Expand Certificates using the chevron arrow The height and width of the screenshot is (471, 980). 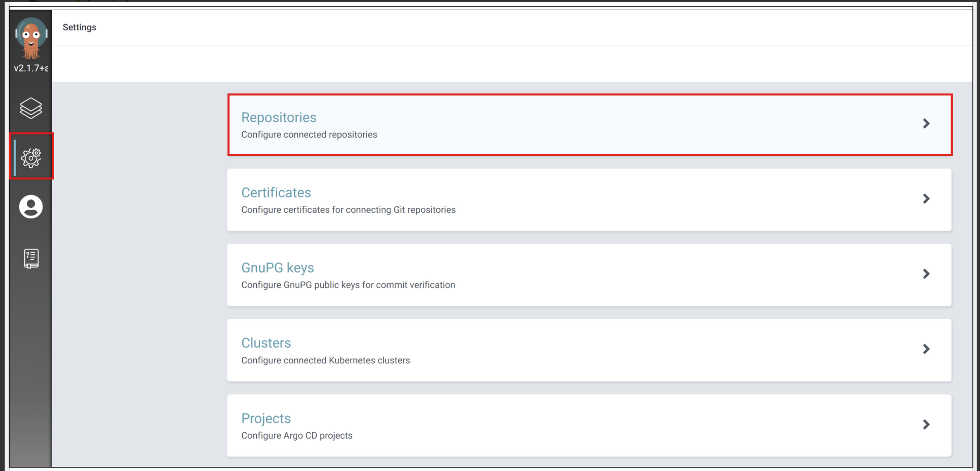tap(926, 199)
